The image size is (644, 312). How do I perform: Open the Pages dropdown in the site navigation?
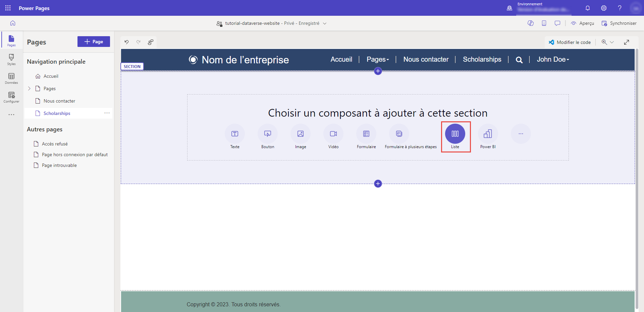(x=378, y=59)
